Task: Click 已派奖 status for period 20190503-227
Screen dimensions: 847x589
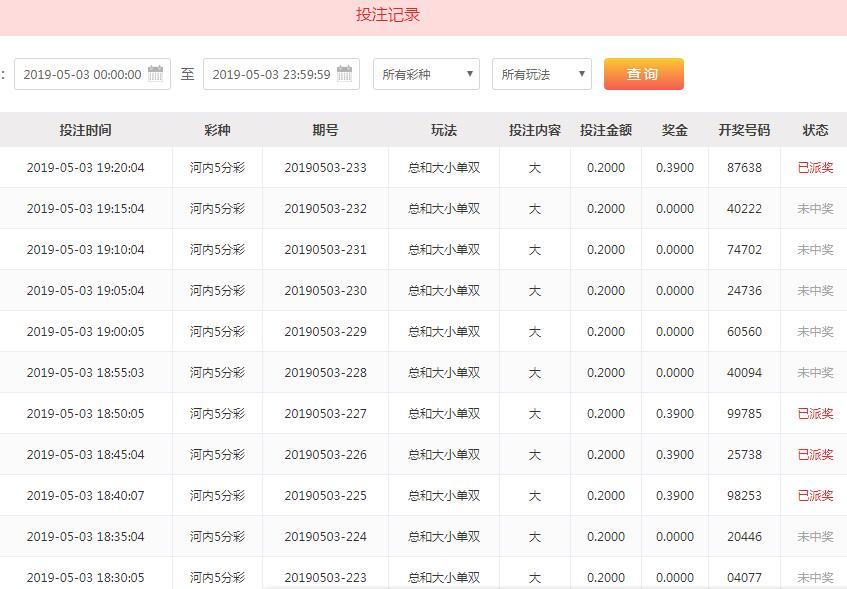Action: (815, 414)
